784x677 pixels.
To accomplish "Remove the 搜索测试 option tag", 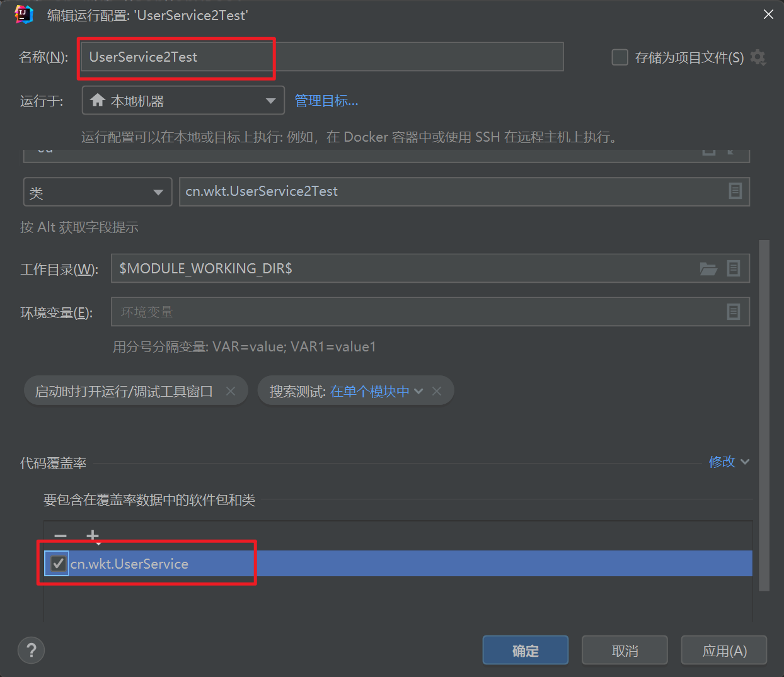I will point(437,391).
